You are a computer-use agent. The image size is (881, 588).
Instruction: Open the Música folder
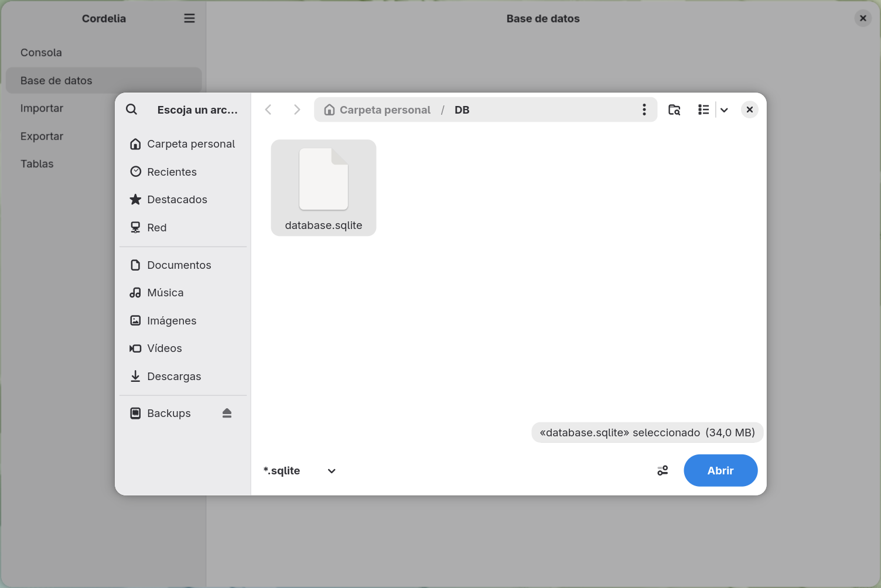pos(183,293)
